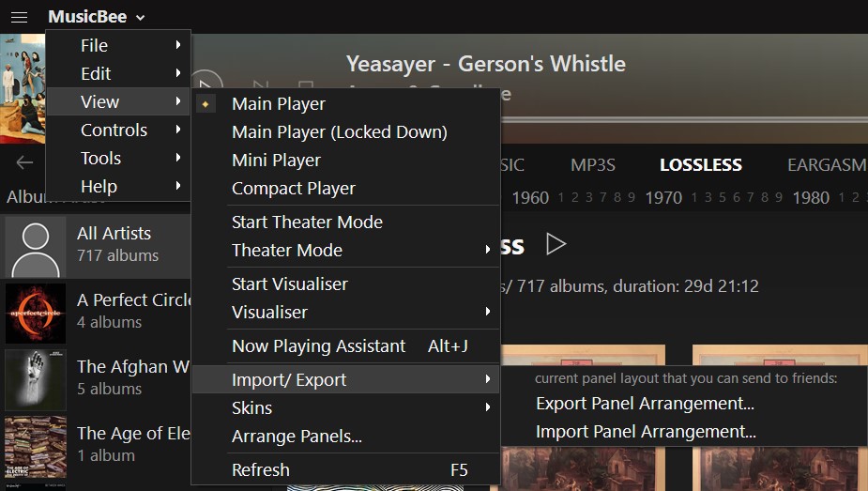Choose Refresh from View menu
868x491 pixels.
(346, 470)
